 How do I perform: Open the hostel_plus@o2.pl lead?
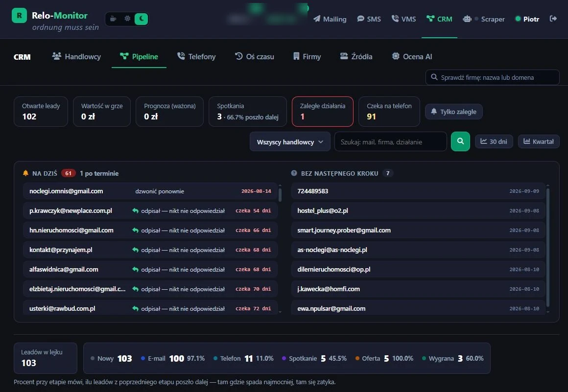418,210
